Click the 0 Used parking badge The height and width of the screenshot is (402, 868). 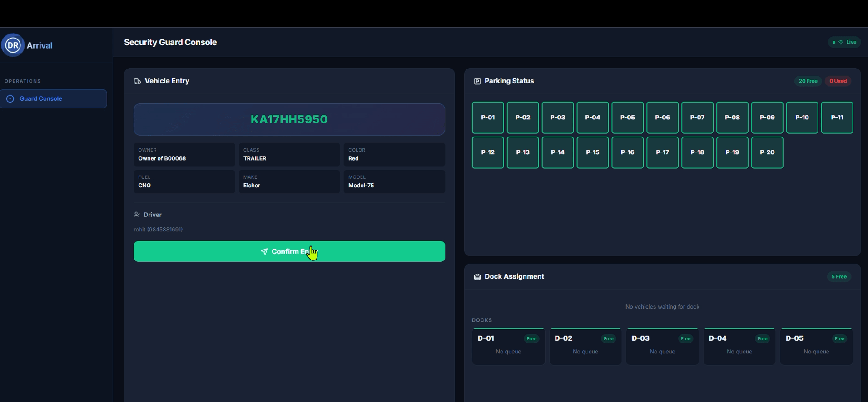(838, 81)
